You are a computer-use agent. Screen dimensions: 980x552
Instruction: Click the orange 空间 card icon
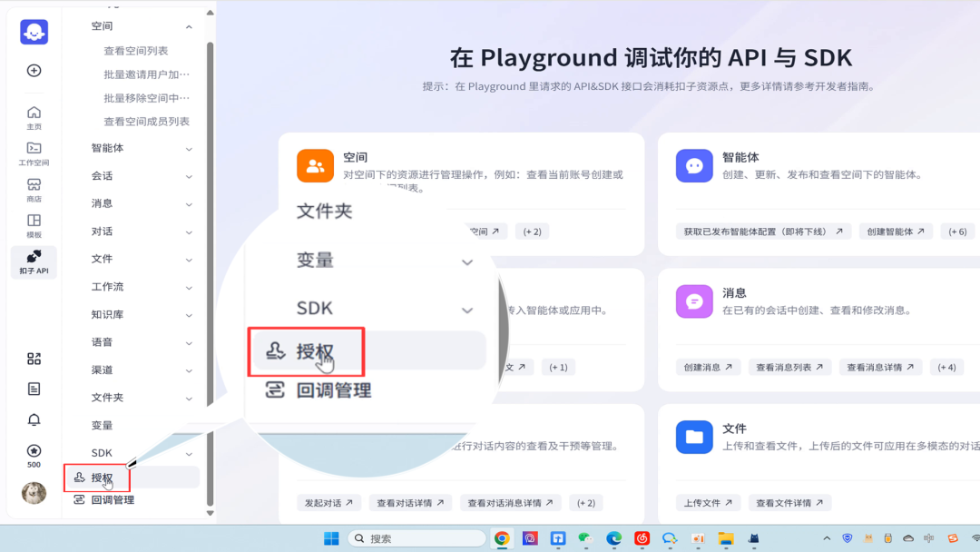(315, 165)
